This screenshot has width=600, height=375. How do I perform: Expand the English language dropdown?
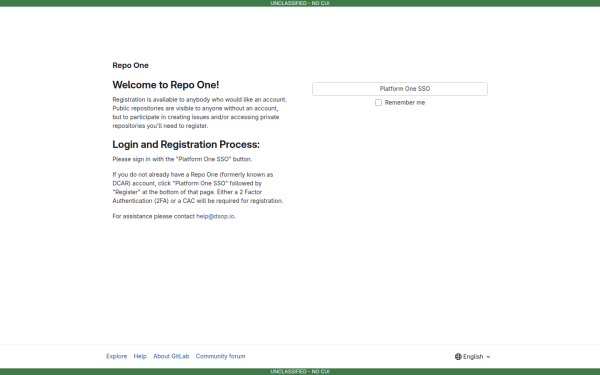pos(473,357)
